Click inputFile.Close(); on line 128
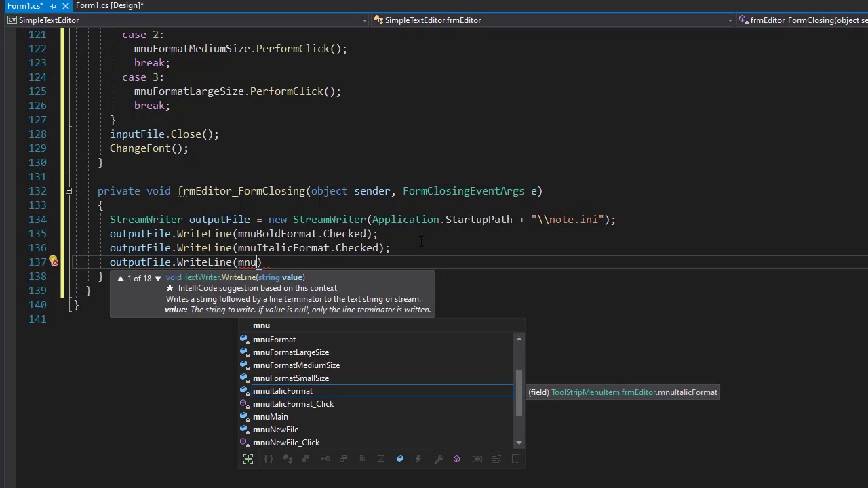The image size is (868, 488). point(164,134)
